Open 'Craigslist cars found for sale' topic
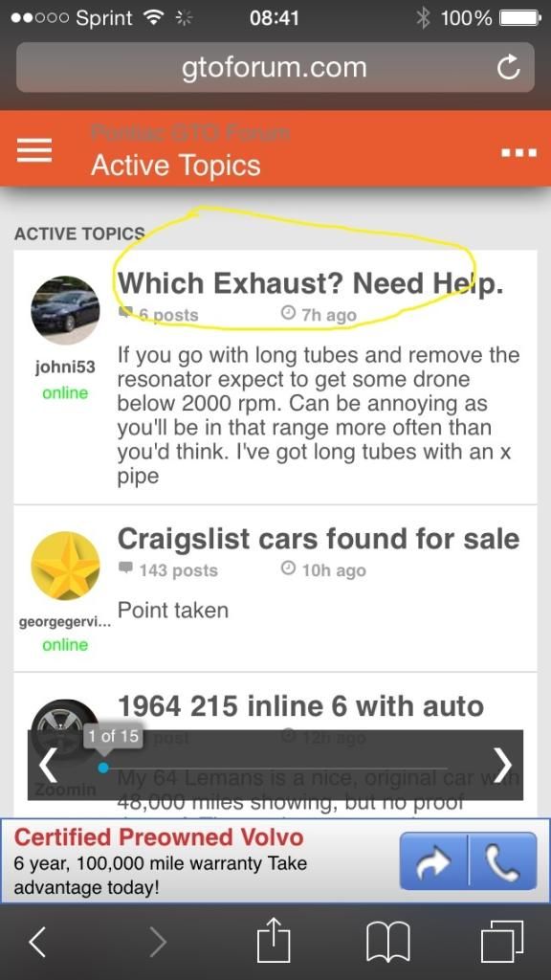The image size is (551, 980). pos(319,539)
